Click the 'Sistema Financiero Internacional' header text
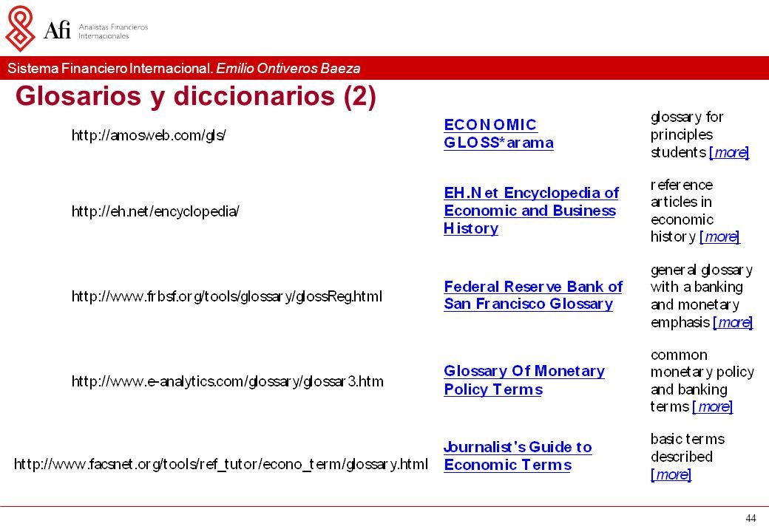 click(x=110, y=68)
